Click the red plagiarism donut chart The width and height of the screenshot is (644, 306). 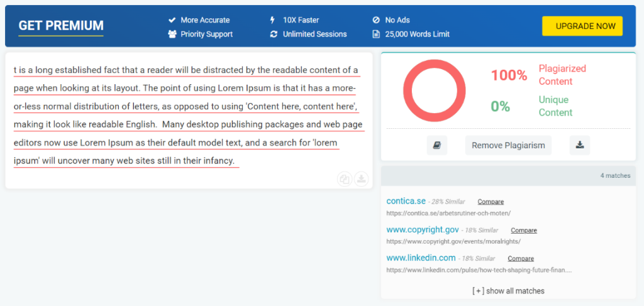(x=434, y=90)
